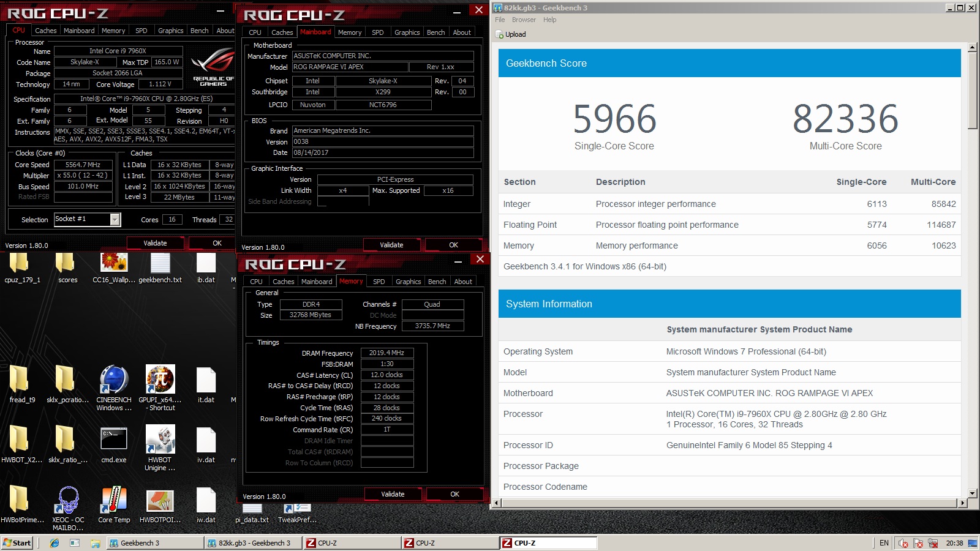Click Geekbench scroll up arrow
This screenshot has width=980, height=551.
972,47
